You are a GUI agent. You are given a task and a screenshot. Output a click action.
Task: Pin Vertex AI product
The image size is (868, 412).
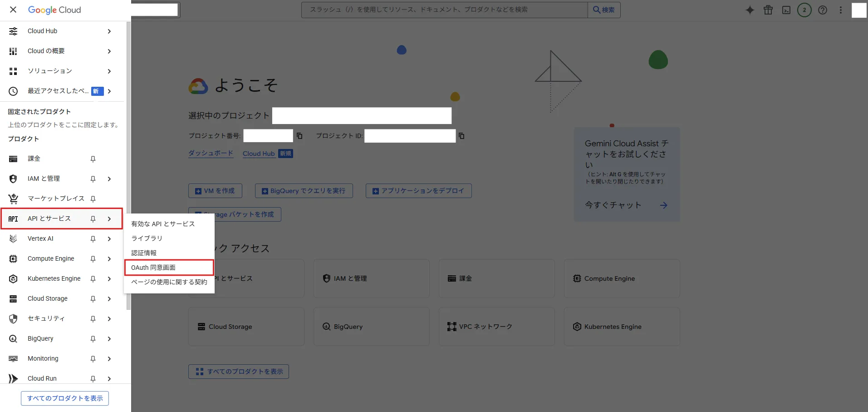point(93,239)
